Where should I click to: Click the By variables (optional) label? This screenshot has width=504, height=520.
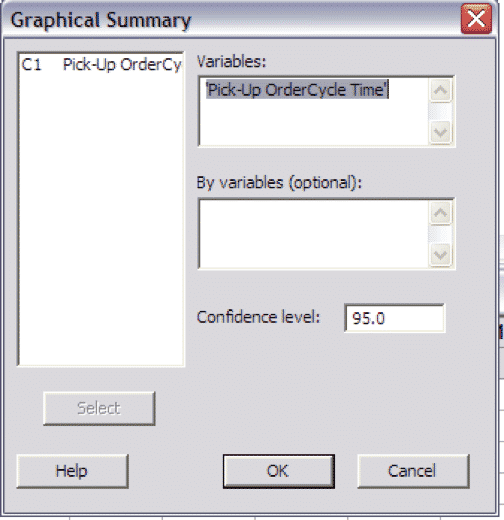click(279, 183)
